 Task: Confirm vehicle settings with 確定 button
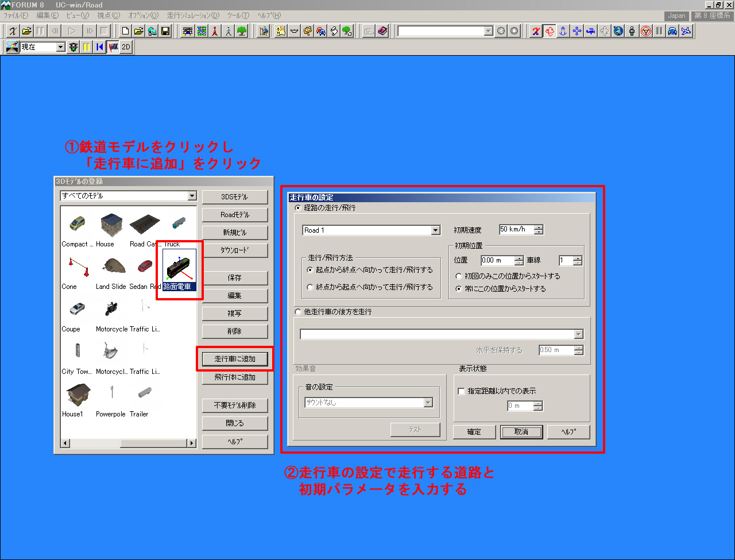[x=474, y=432]
